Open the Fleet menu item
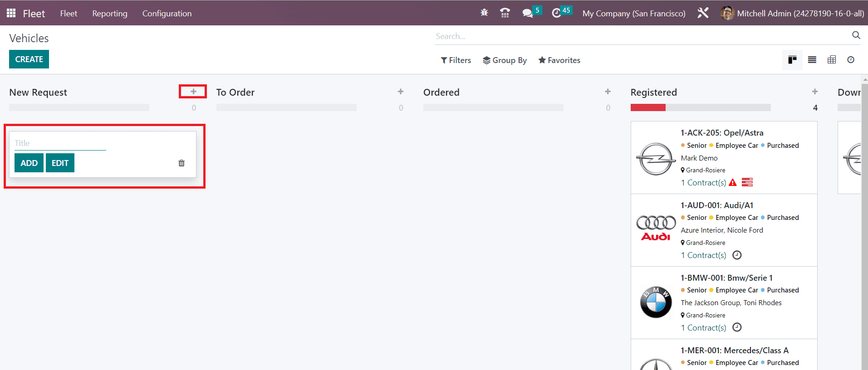This screenshot has width=868, height=370. [69, 14]
